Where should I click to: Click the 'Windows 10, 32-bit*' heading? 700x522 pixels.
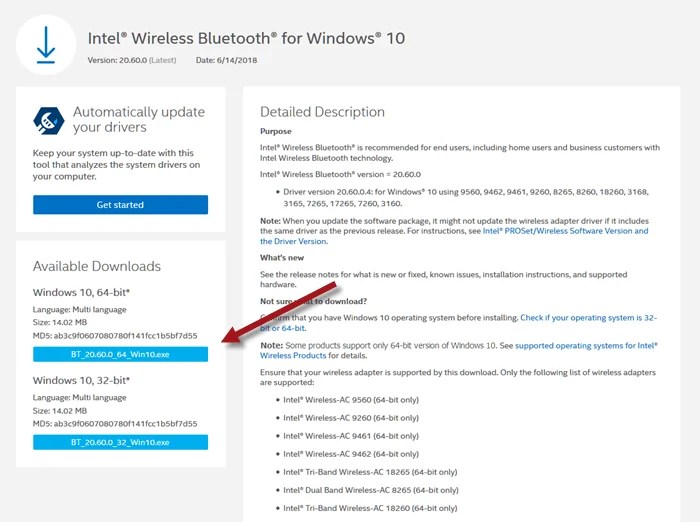pyautogui.click(x=81, y=380)
